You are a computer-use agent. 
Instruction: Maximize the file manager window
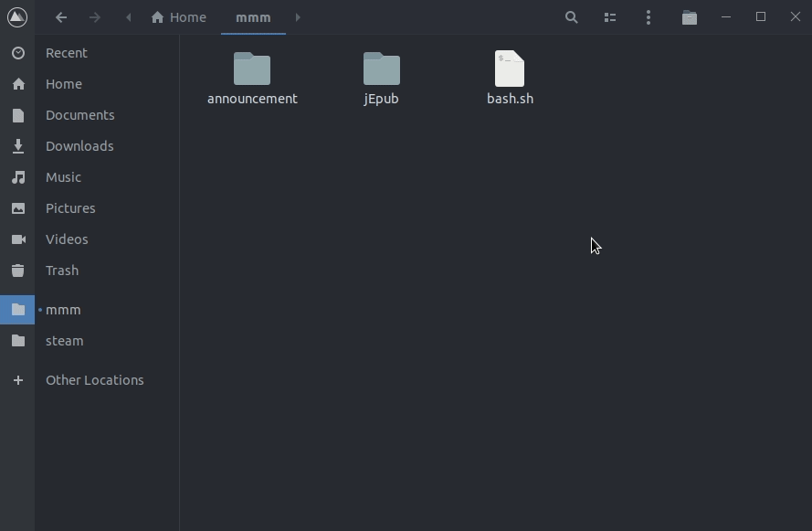click(761, 17)
